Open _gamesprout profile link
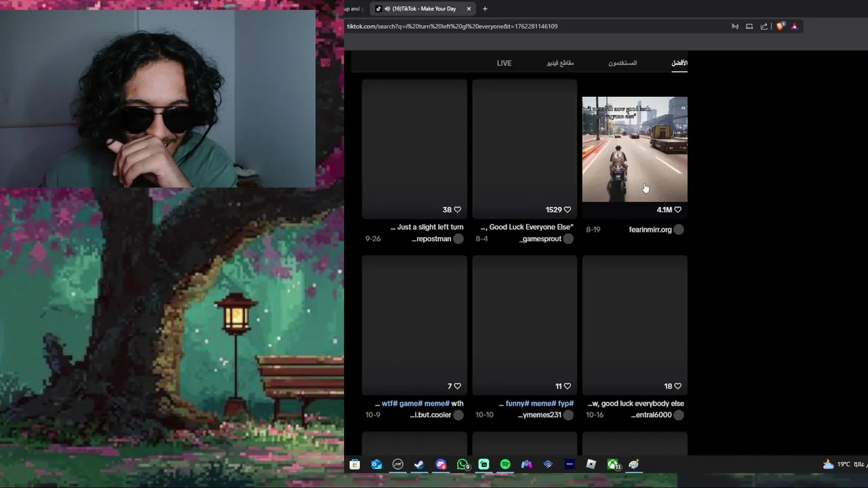 (541, 239)
